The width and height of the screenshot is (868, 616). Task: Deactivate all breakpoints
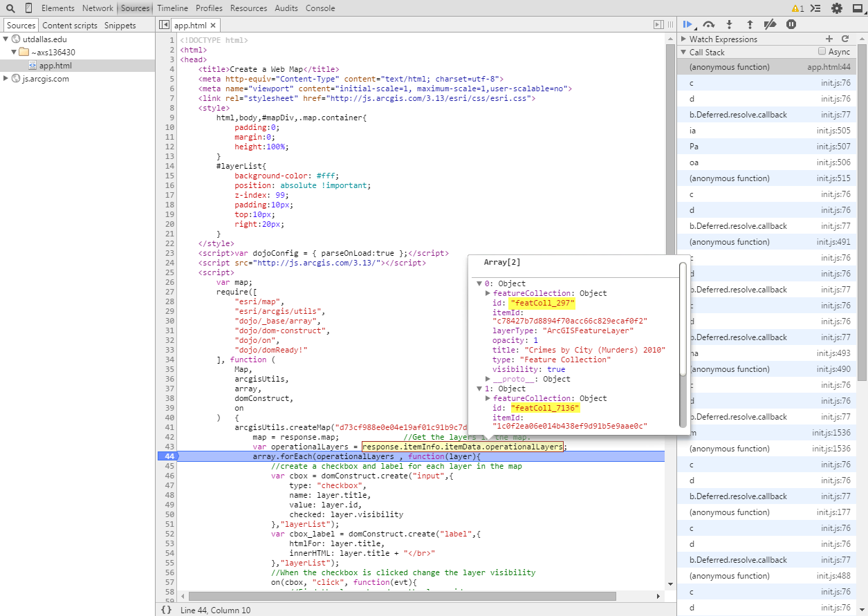click(770, 25)
